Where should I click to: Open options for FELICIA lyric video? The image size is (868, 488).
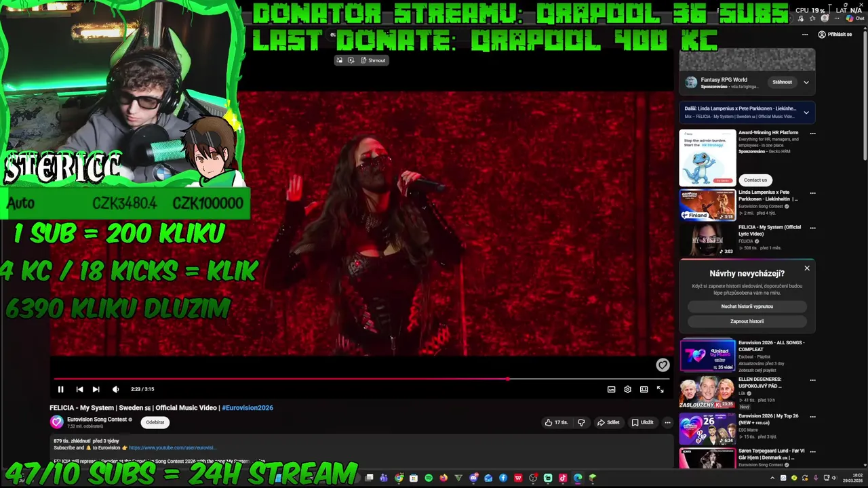coord(812,228)
